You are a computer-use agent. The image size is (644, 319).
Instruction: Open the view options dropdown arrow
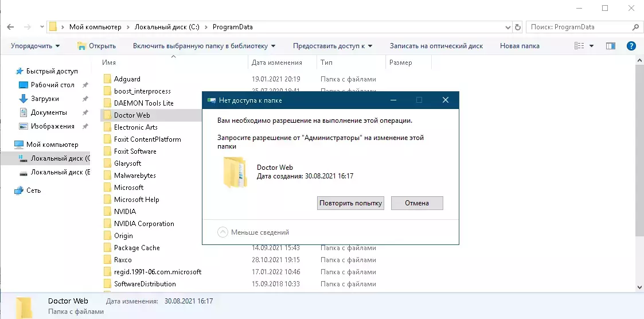591,46
